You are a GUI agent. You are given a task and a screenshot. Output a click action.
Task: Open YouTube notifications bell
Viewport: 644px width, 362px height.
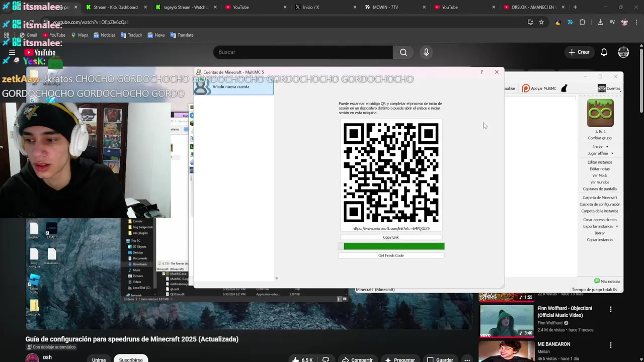[x=604, y=52]
